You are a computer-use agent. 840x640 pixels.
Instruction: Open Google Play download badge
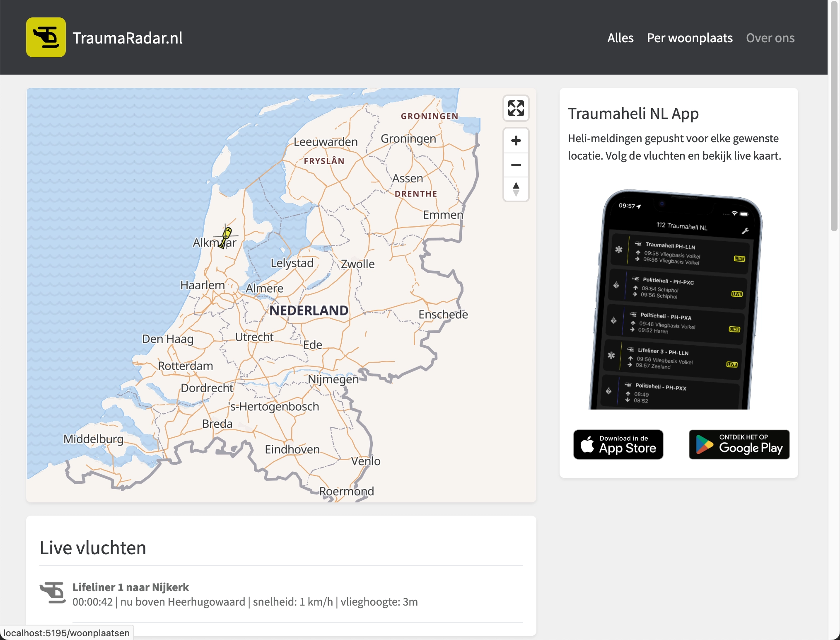click(739, 444)
